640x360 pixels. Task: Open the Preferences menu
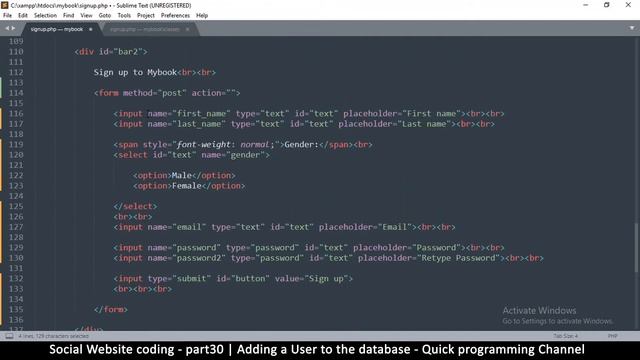point(176,16)
